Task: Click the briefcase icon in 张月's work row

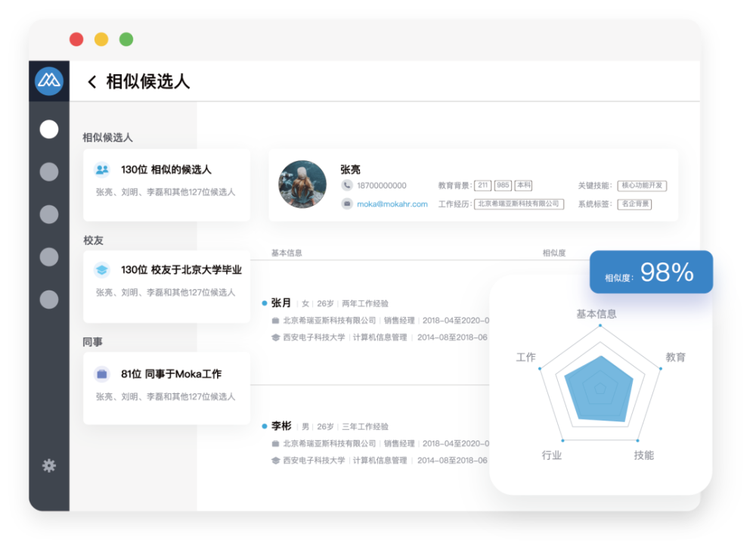Action: pos(275,321)
